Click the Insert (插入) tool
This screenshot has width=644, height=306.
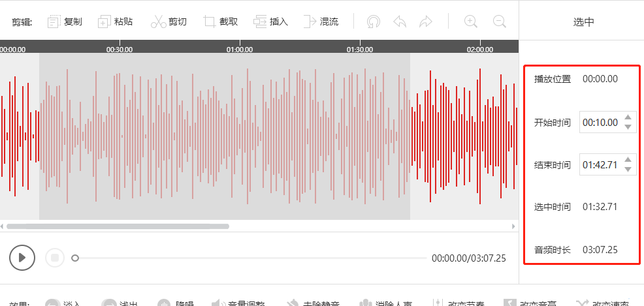pyautogui.click(x=270, y=22)
